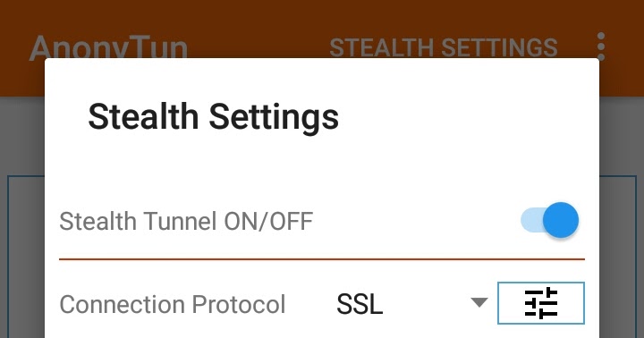Click the bordered frame around the sliders icon
The image size is (644, 338).
click(x=541, y=303)
